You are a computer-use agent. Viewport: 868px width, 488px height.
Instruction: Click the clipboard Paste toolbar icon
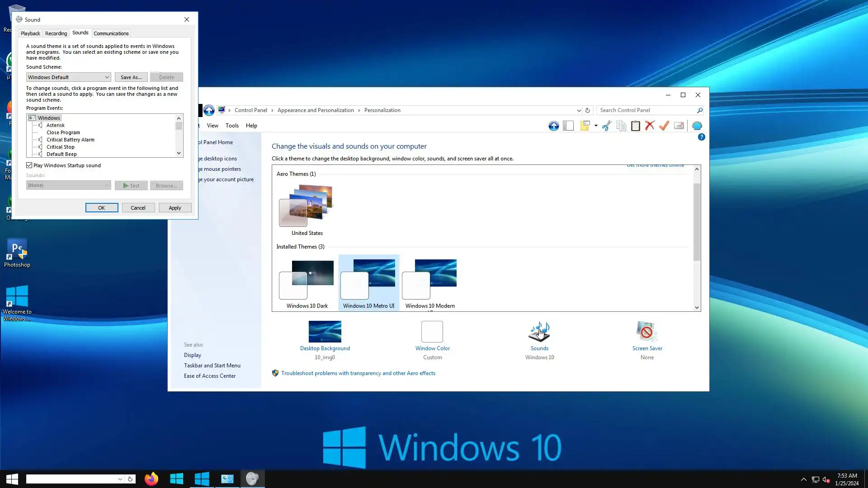(x=635, y=126)
